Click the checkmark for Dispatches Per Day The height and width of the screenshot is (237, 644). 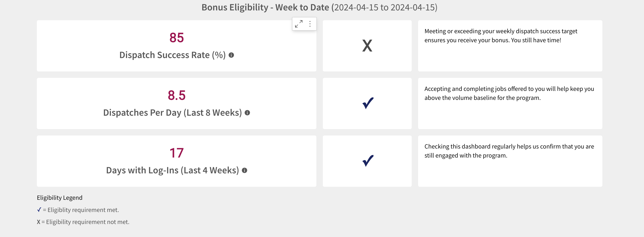[368, 103]
